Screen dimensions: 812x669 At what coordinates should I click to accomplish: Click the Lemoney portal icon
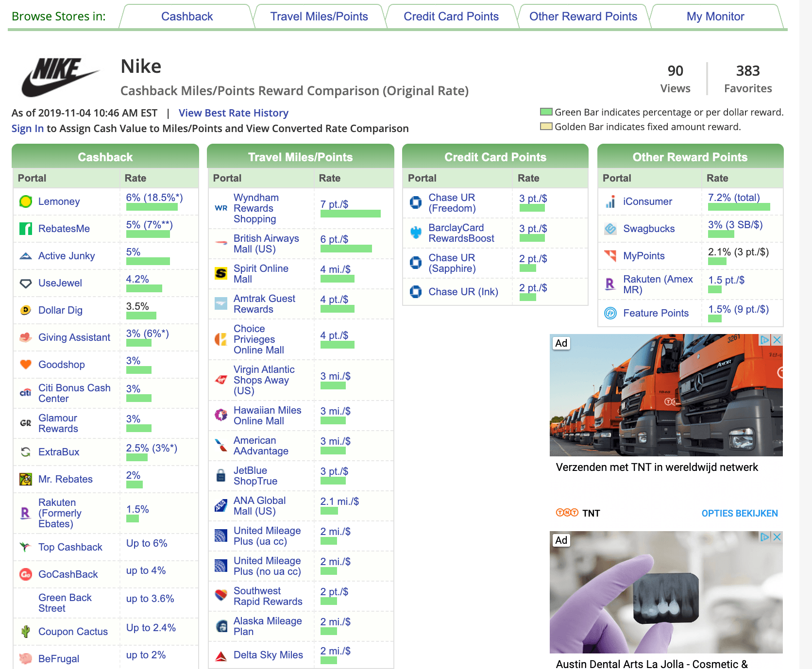pos(26,201)
